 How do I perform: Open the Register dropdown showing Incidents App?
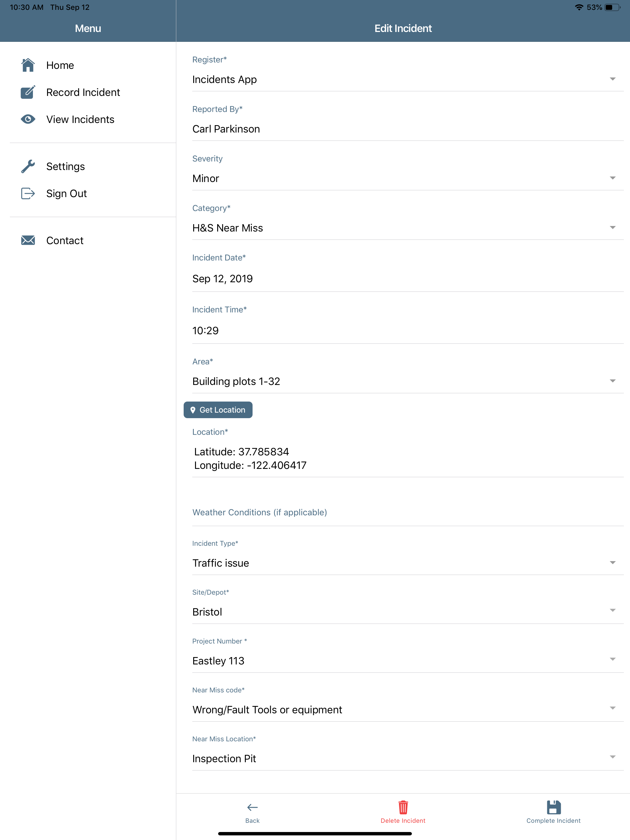point(408,79)
